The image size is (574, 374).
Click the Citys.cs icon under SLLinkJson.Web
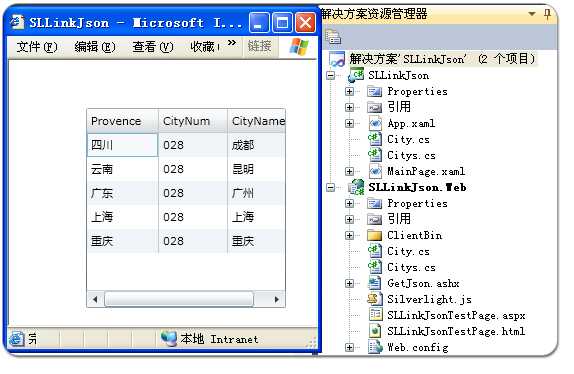[375, 267]
